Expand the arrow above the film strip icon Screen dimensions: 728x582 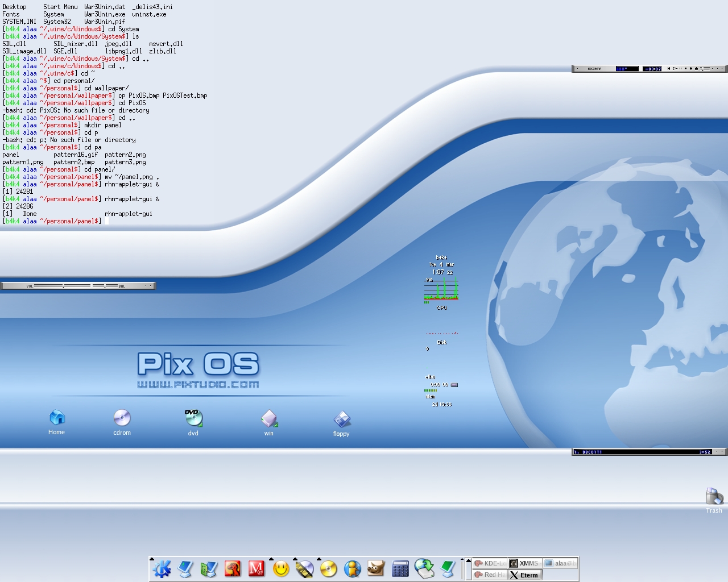pos(295,559)
